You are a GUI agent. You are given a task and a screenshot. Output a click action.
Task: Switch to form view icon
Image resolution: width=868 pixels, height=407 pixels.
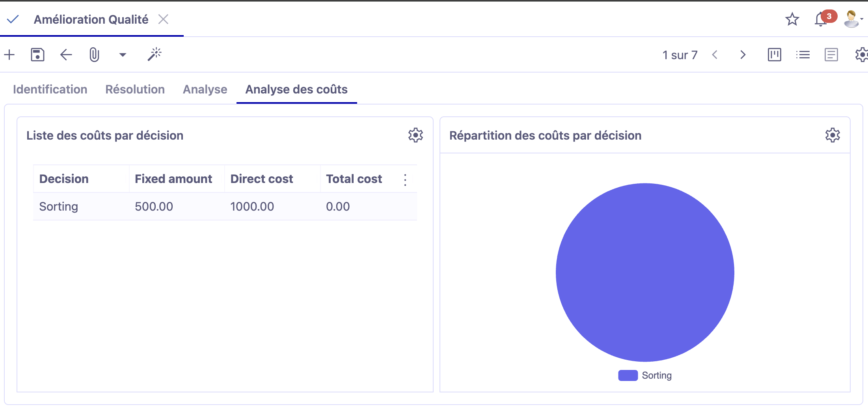pyautogui.click(x=831, y=55)
